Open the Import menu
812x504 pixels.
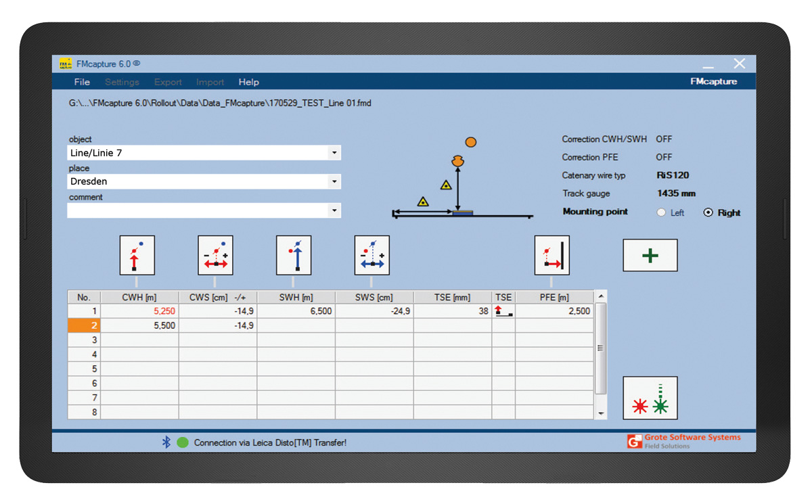[x=210, y=82]
